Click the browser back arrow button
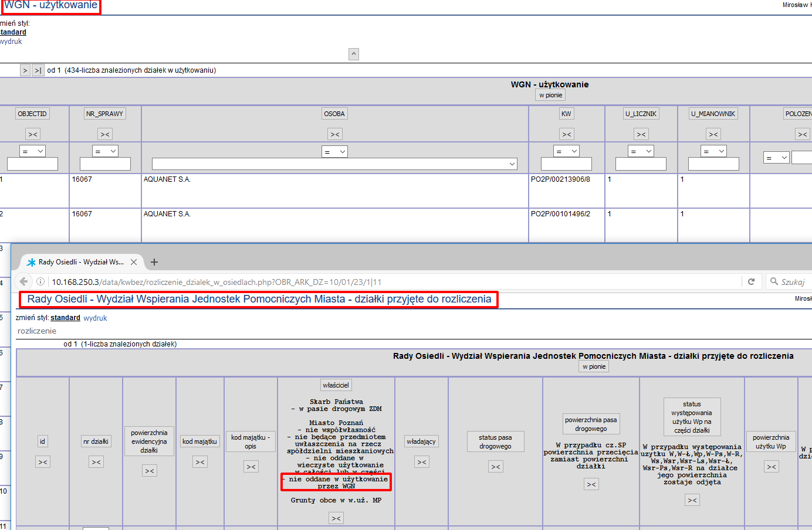This screenshot has height=530, width=812. pyautogui.click(x=23, y=281)
